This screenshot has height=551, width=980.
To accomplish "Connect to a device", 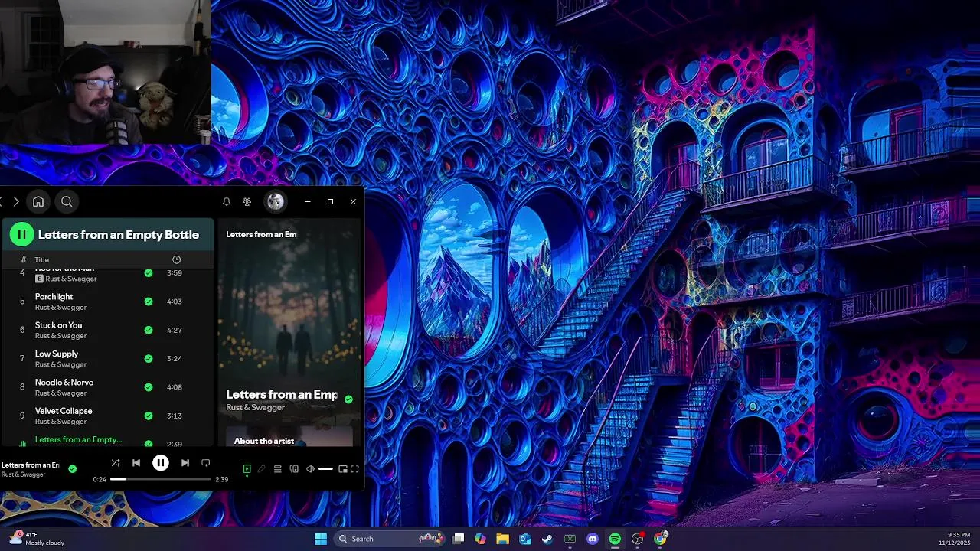I will tap(294, 469).
